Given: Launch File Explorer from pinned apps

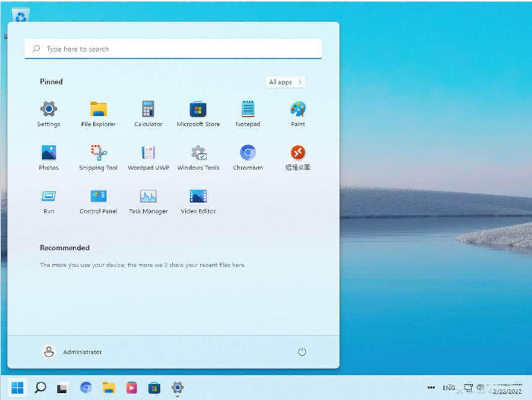Looking at the screenshot, I should tap(98, 114).
